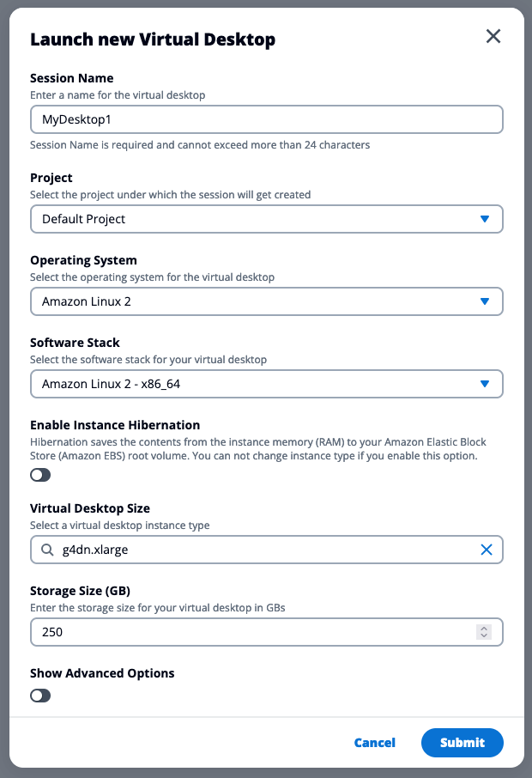Viewport: 532px width, 778px height.
Task: Click the Session Name text field
Action: pos(266,119)
